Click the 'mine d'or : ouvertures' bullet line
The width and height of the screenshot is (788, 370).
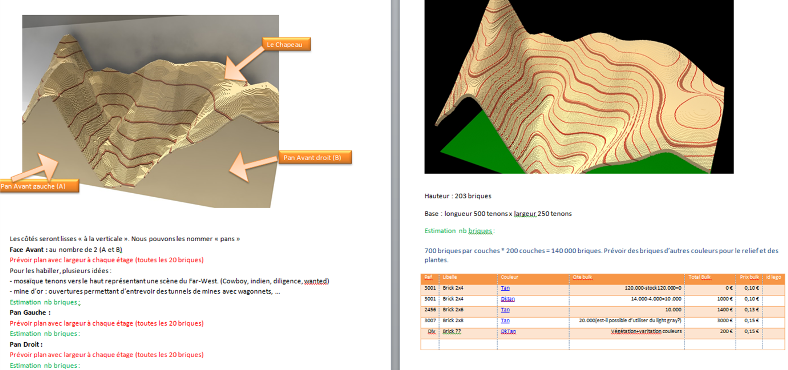[145, 292]
